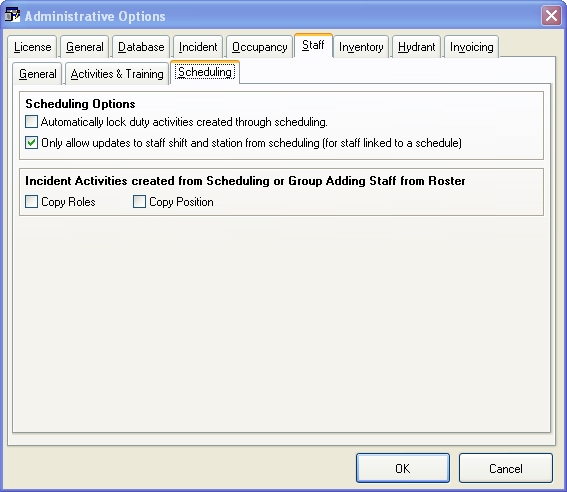Screen dimensions: 567x492
Task: Select the Incident tab
Action: pos(198,47)
